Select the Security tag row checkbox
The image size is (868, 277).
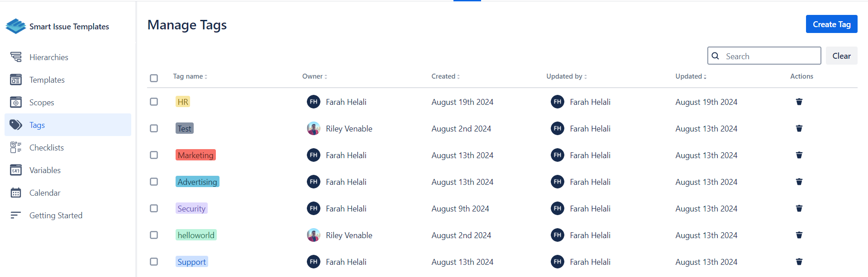coord(154,208)
